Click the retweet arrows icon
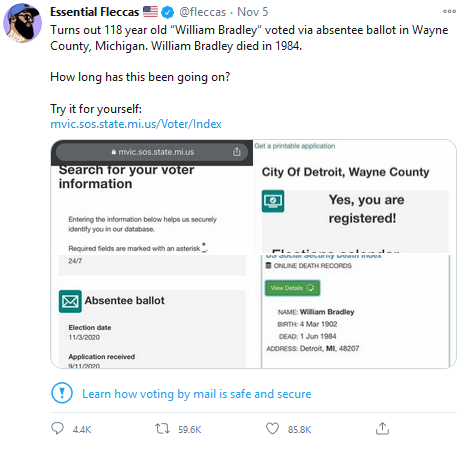This screenshot has width=467, height=452. 162,428
